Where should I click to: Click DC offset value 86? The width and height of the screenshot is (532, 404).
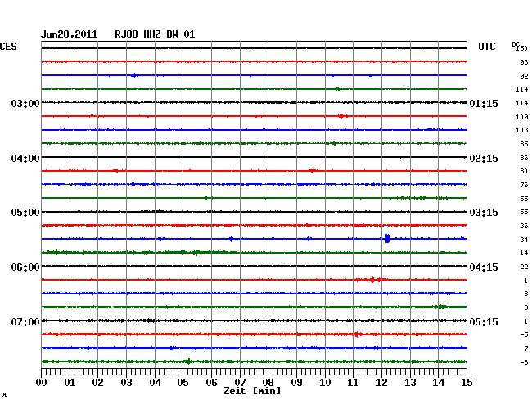pyautogui.click(x=524, y=158)
